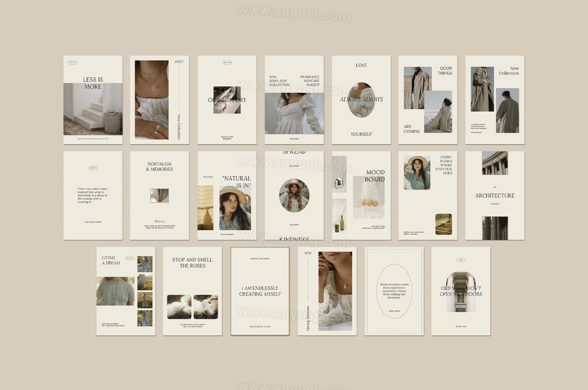Select the 'New Collection' Coco Chanel quote card
The width and height of the screenshot is (588, 390).
(x=495, y=100)
